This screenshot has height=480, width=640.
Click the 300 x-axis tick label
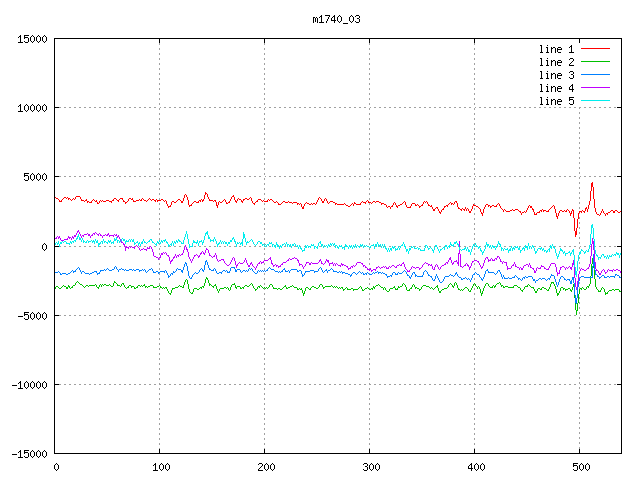click(x=370, y=467)
